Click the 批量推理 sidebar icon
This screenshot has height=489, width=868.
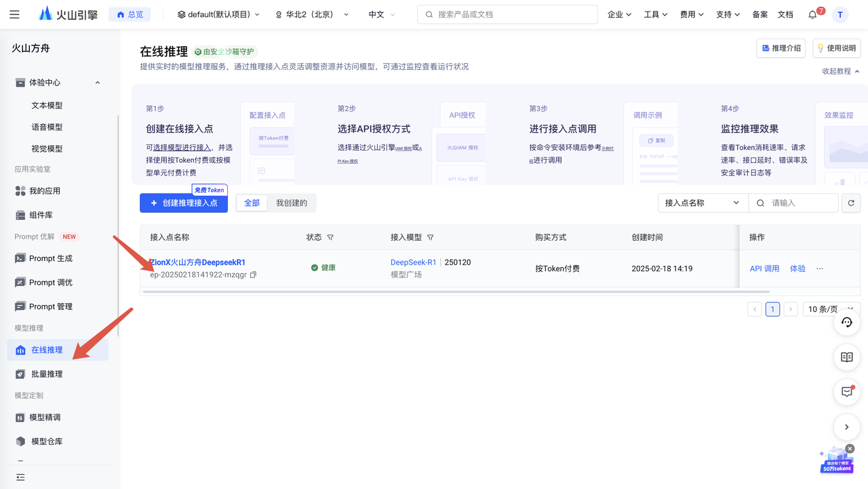pyautogui.click(x=20, y=374)
